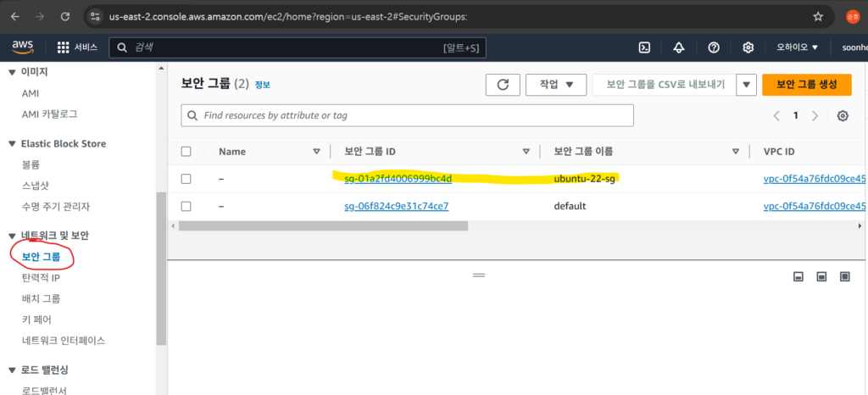Click the 정보 info link
This screenshot has width=868, height=395.
point(263,85)
